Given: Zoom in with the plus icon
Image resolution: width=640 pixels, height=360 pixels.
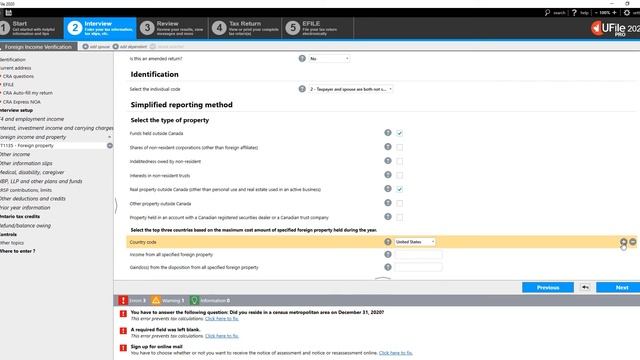Looking at the screenshot, I should pos(614,13).
